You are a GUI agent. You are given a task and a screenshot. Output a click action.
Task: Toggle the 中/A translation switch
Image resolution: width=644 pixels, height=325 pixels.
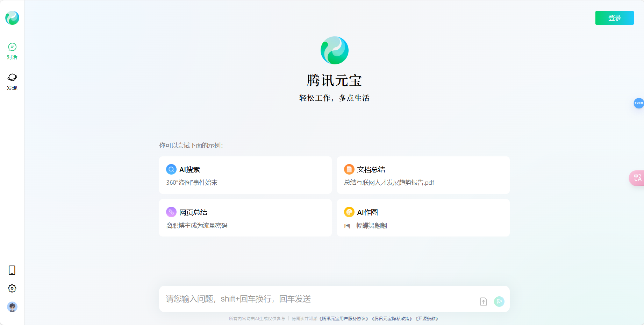[638, 178]
